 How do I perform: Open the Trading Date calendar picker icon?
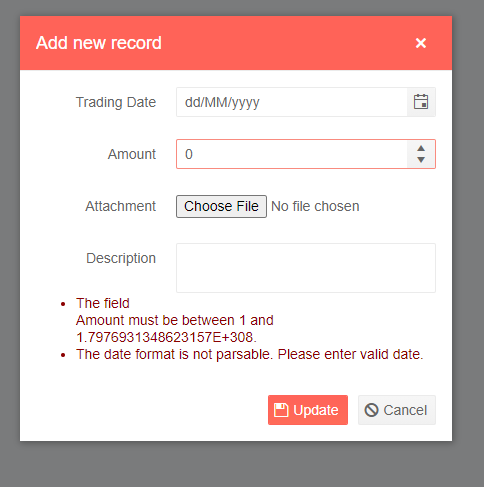coord(421,102)
